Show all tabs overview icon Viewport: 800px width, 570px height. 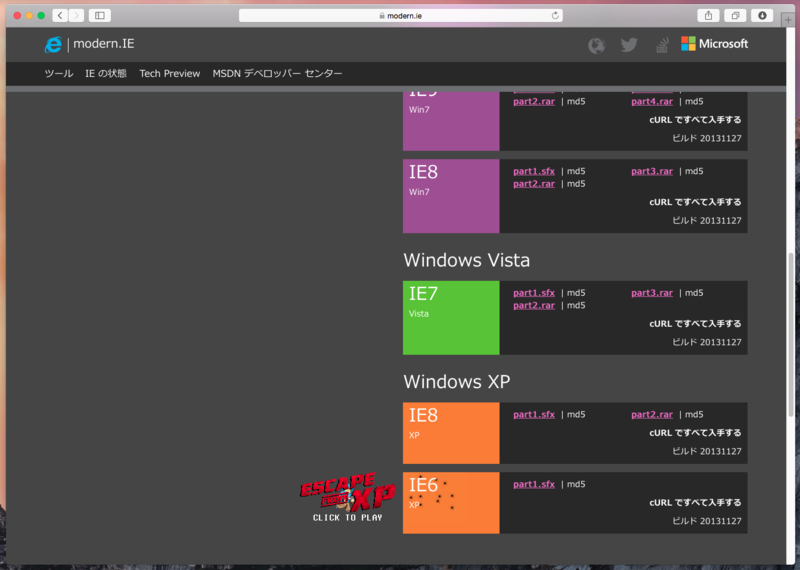point(735,16)
